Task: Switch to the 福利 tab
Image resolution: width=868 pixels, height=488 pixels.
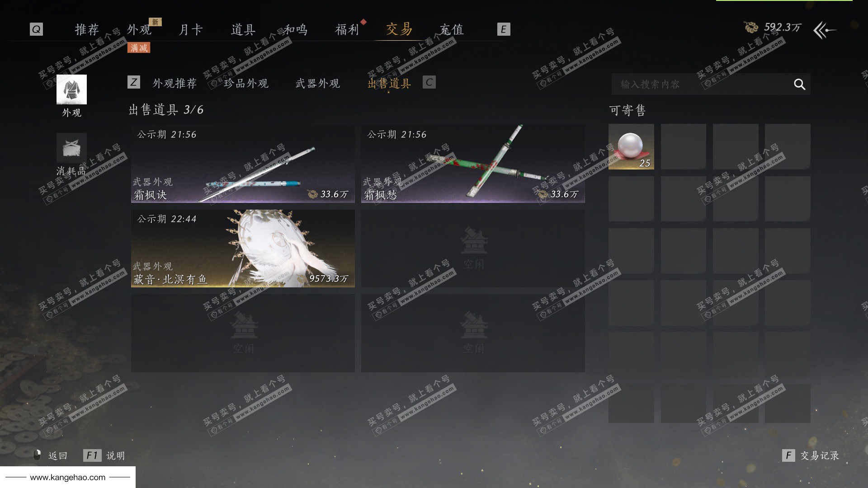Action: pyautogui.click(x=347, y=30)
